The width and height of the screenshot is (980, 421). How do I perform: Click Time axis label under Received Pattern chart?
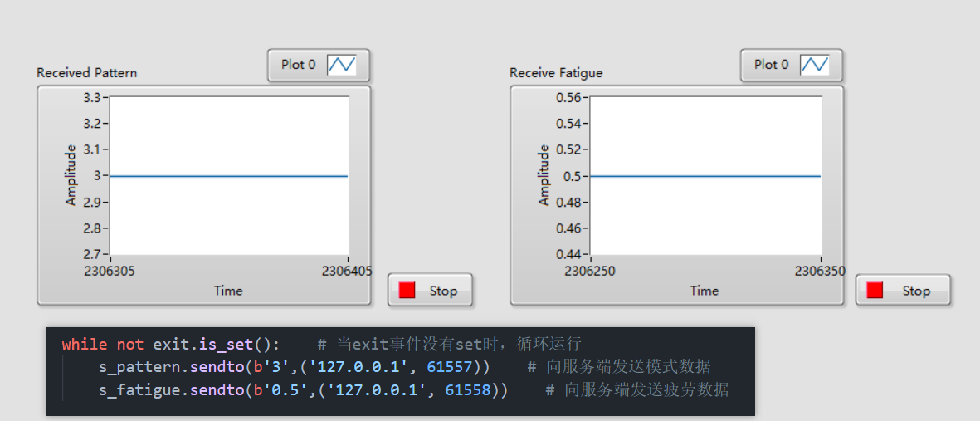[228, 291]
